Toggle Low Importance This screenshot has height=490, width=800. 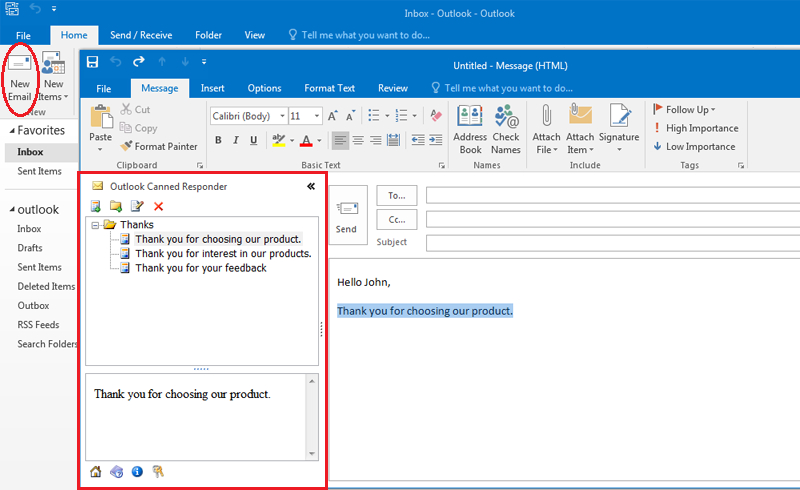[x=694, y=146]
